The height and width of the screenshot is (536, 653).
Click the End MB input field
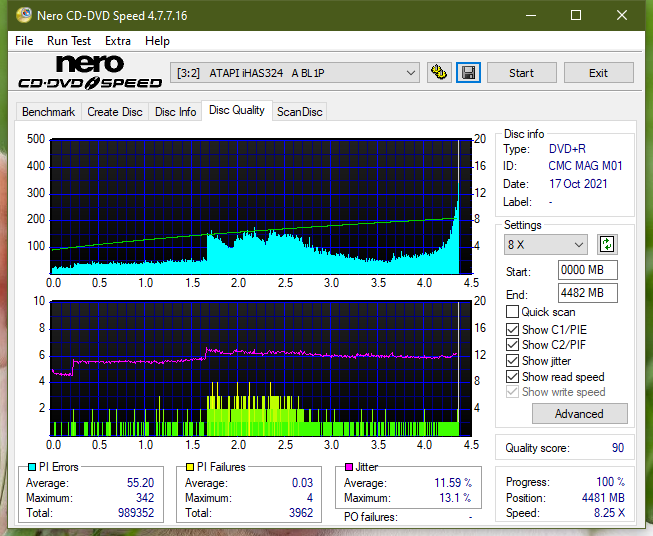click(x=587, y=293)
